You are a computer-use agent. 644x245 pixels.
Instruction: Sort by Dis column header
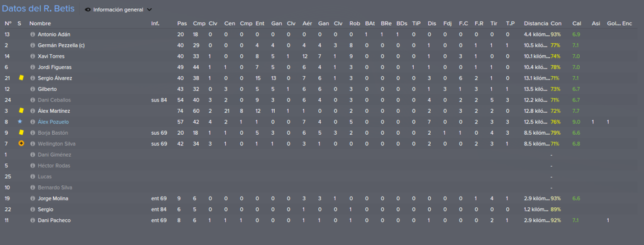tap(431, 23)
